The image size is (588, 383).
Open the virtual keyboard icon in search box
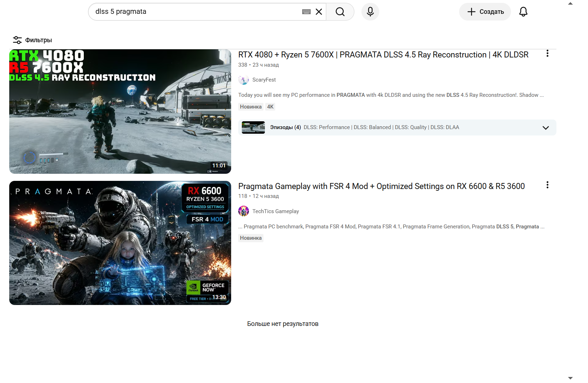(x=306, y=12)
